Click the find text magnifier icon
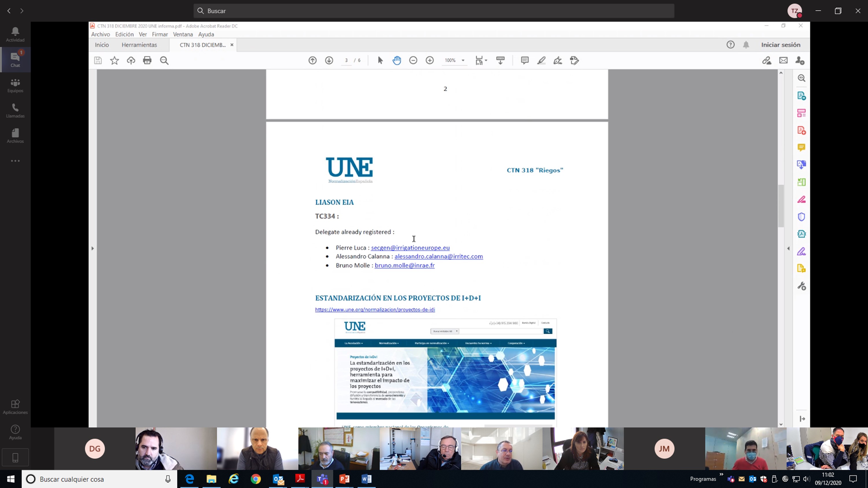This screenshot has width=868, height=488. click(x=164, y=61)
